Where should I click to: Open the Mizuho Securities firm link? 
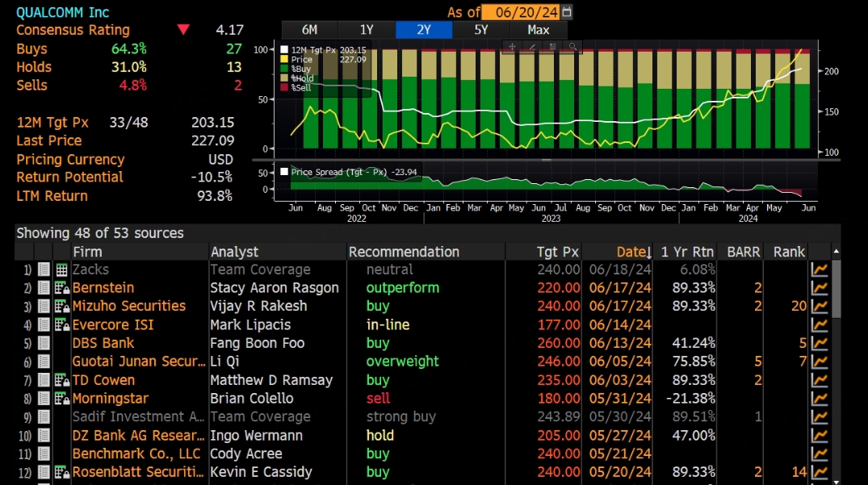point(129,307)
